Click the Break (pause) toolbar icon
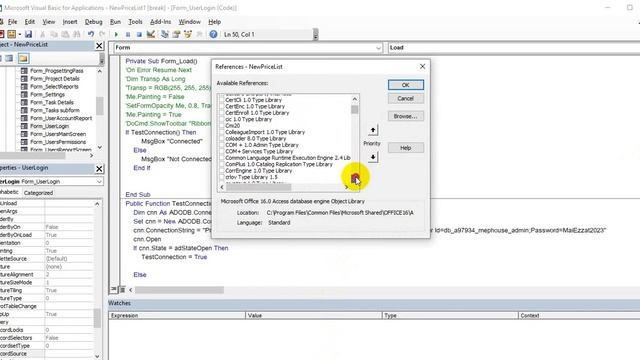 point(128,35)
